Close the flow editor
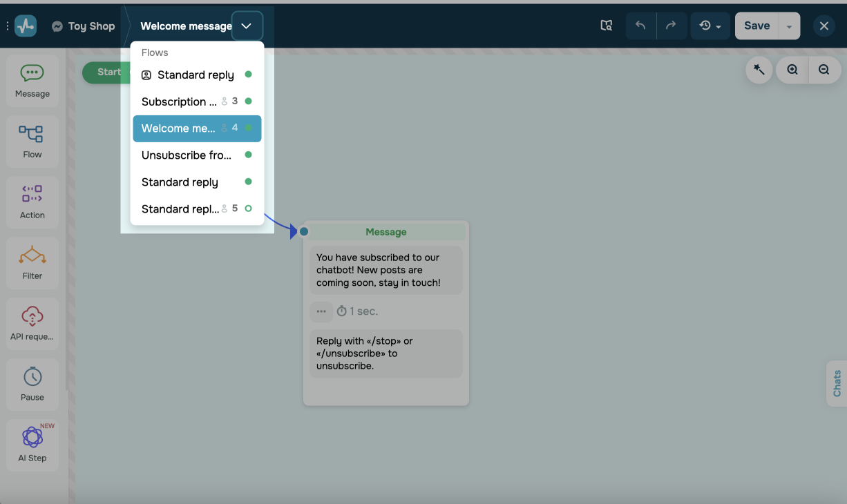847x504 pixels. [824, 26]
